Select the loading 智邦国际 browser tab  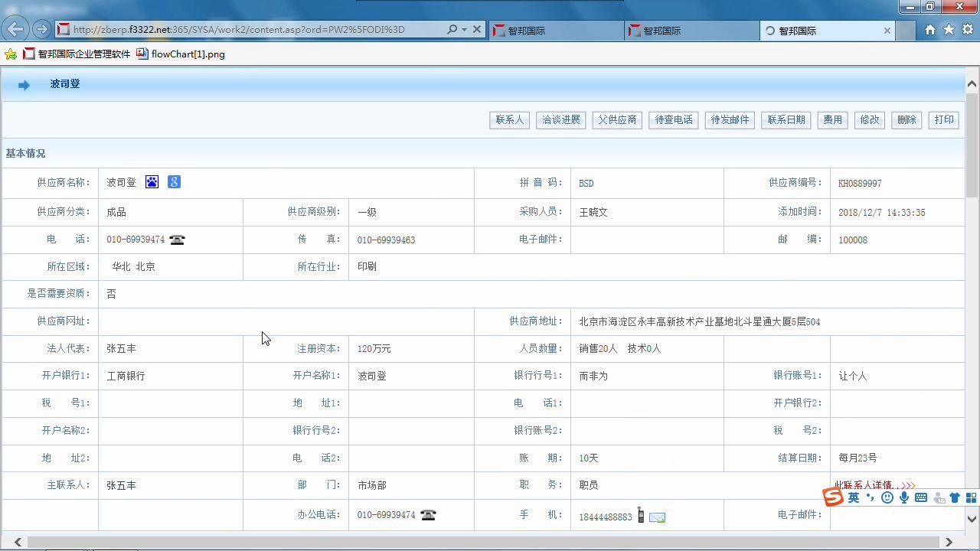coord(828,31)
